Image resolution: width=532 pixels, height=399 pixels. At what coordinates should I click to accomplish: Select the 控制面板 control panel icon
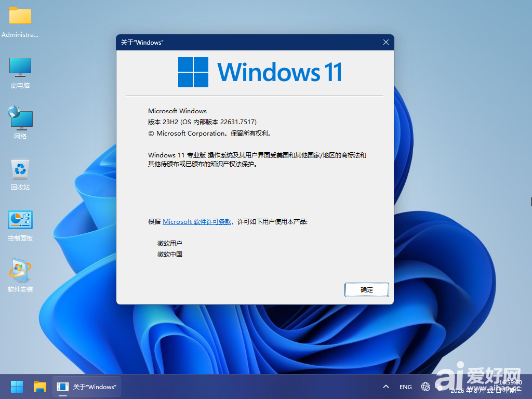coord(20,226)
